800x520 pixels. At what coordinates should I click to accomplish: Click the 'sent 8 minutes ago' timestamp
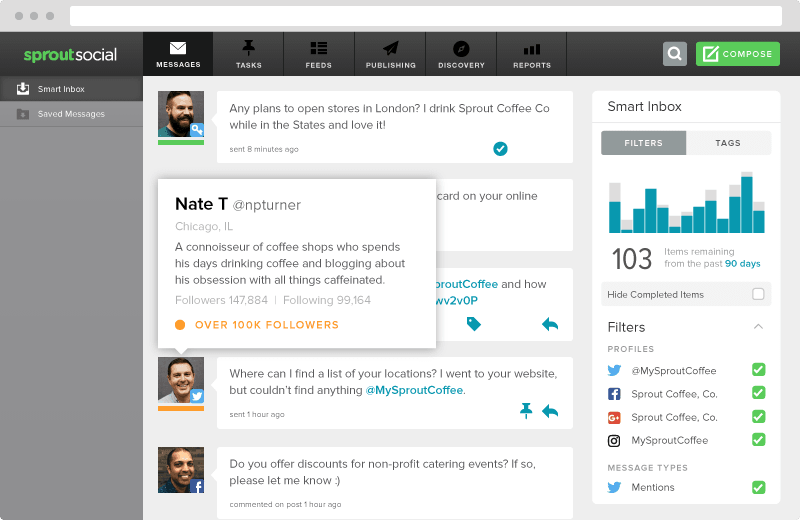(x=264, y=149)
